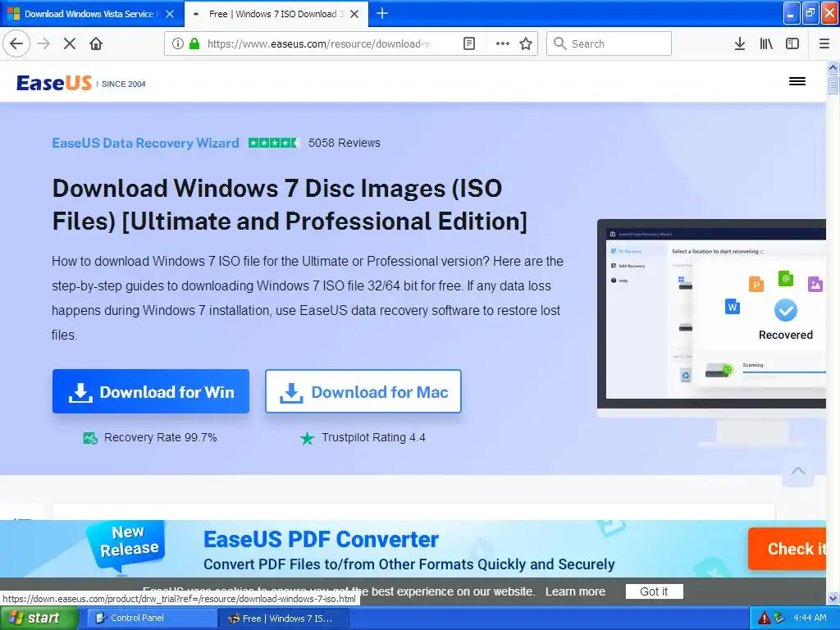Viewport: 840px width, 630px height.
Task: Open a new tab with plus button
Action: (x=382, y=13)
